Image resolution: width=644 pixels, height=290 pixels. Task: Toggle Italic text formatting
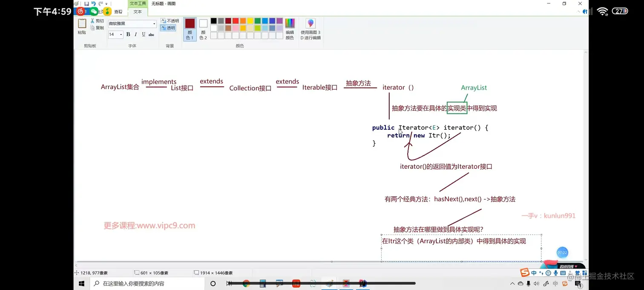(x=135, y=34)
